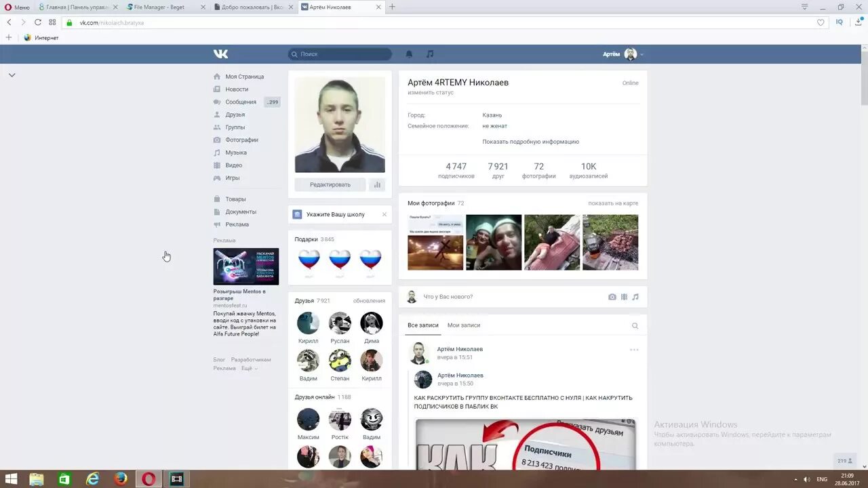868x488 pixels.
Task: Open the first Russian flag heart gift
Action: coord(309,262)
